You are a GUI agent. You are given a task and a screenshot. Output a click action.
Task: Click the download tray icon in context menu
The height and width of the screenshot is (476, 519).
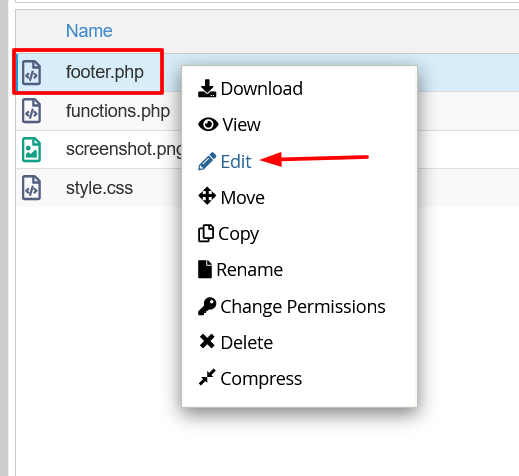point(207,88)
